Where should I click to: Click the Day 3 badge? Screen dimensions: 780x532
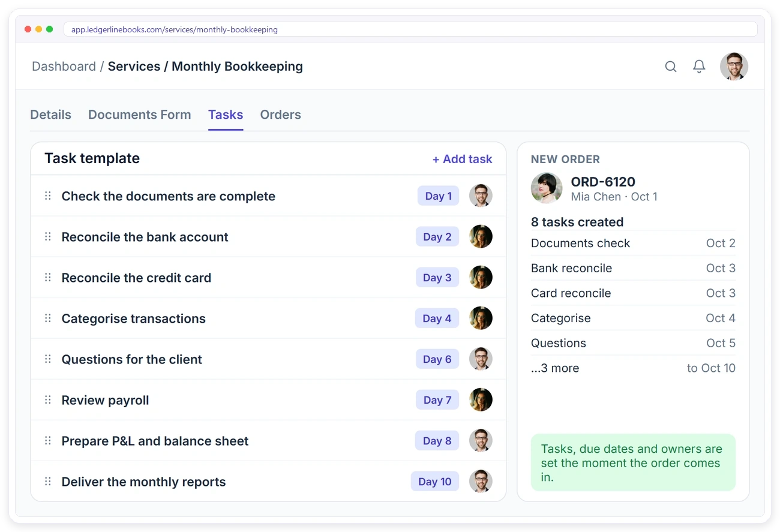tap(437, 278)
